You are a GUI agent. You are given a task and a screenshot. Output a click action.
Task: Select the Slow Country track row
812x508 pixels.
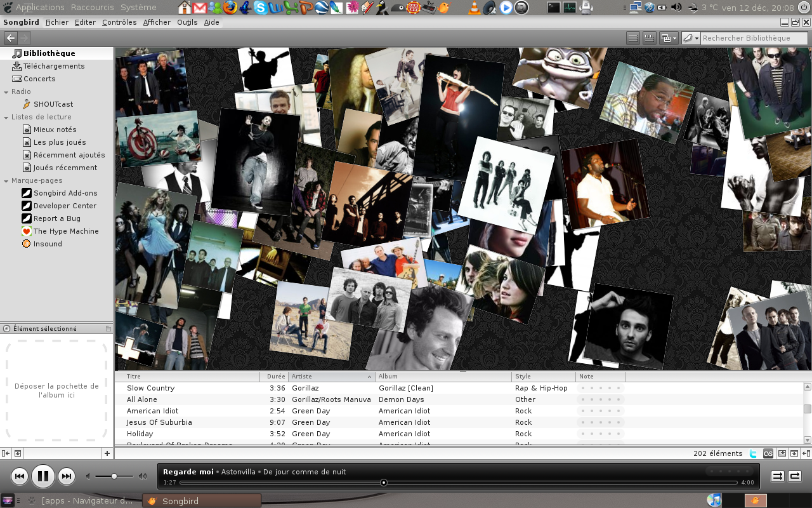click(458, 388)
